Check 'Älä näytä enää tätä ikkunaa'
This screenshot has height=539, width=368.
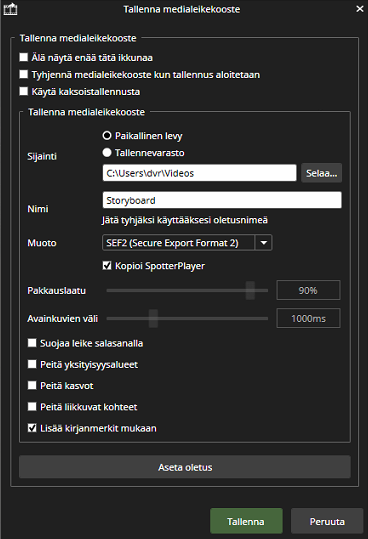[x=24, y=57]
